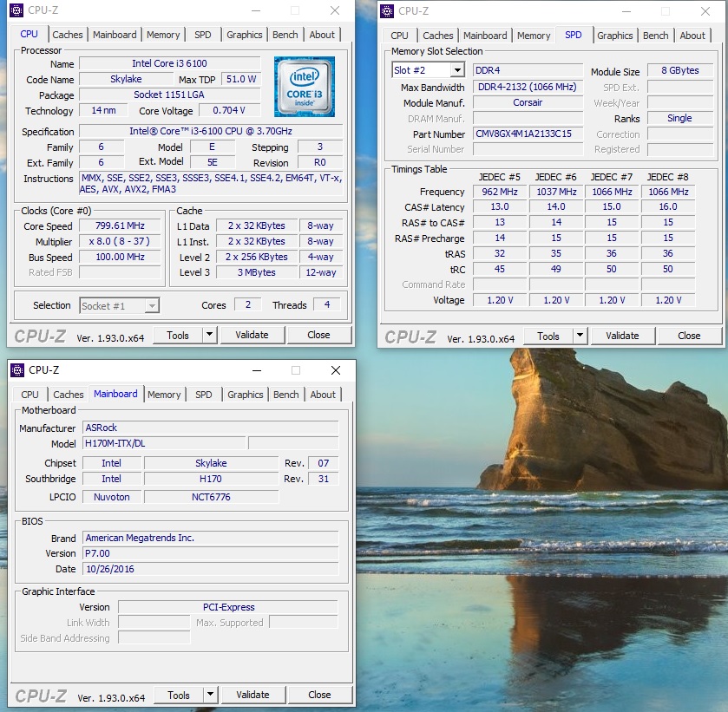Click Tools button in Mainboard window
This screenshot has height=712, width=728.
coord(179,695)
